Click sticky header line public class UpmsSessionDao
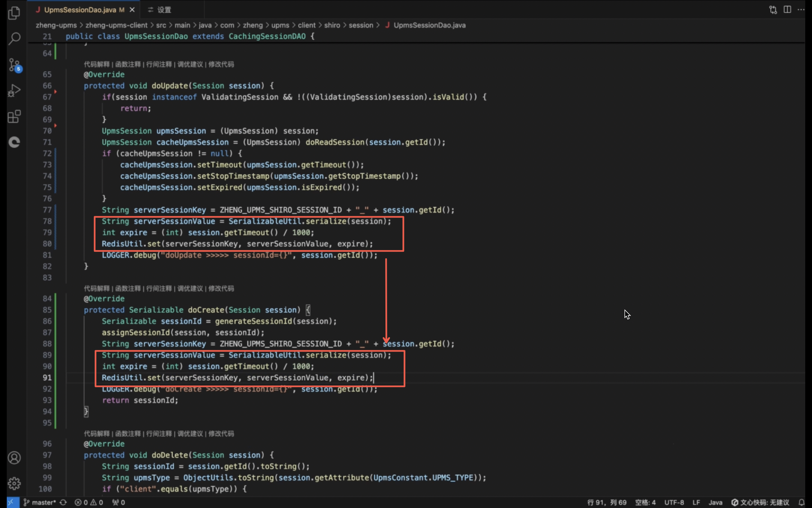 (190, 36)
